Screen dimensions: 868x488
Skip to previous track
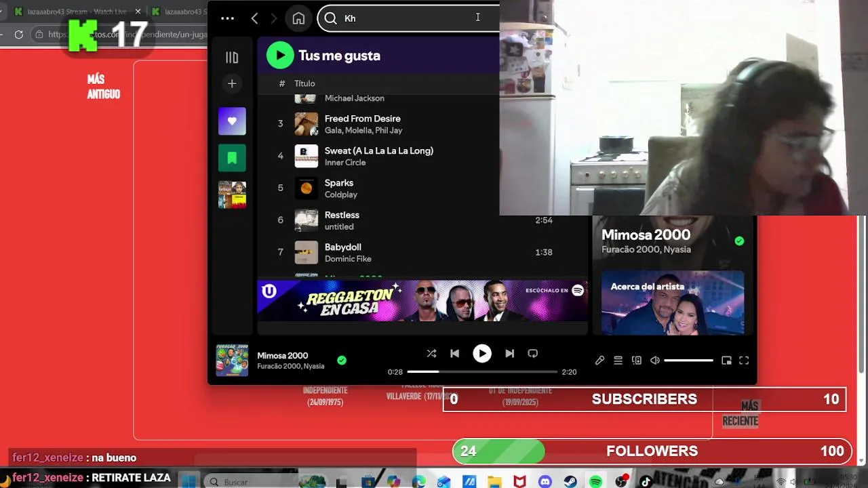(454, 353)
